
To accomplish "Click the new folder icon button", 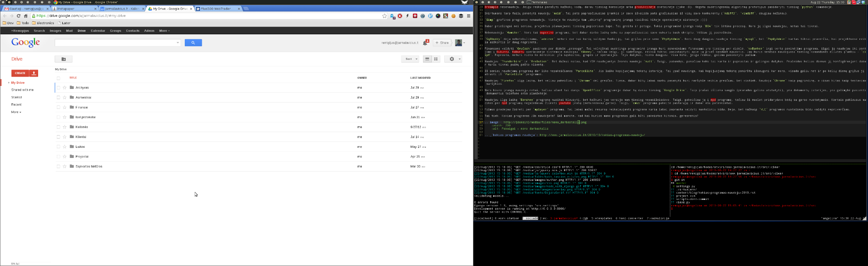I will [x=64, y=59].
